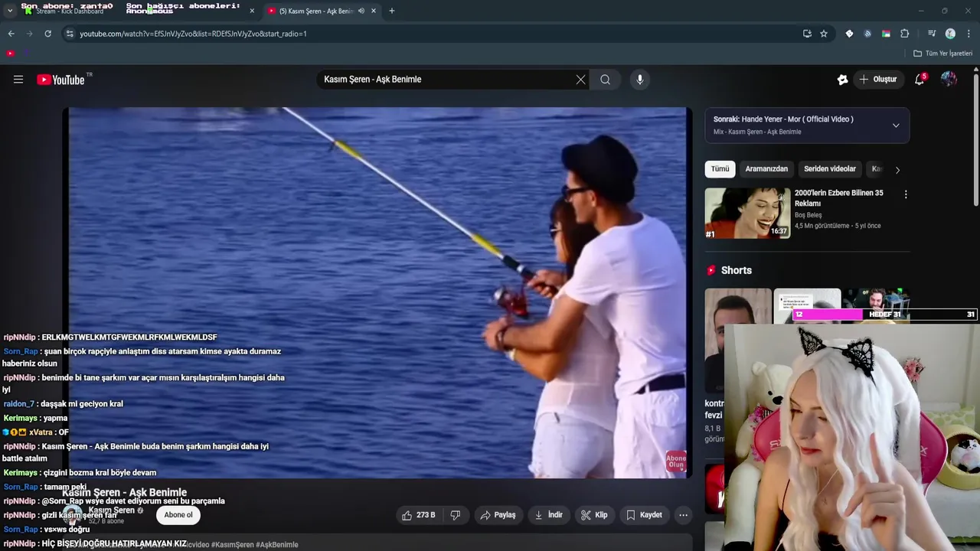Screen dimensions: 980x551
Task: Open options for 2000'lerin Ezbere Bilinen video
Action: [x=906, y=194]
